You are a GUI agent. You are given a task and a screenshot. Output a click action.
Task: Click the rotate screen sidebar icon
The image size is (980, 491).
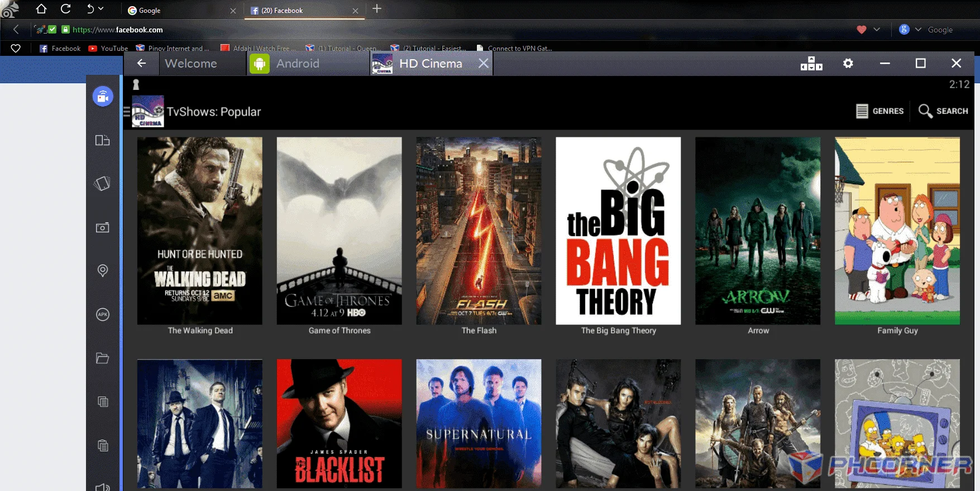click(102, 140)
